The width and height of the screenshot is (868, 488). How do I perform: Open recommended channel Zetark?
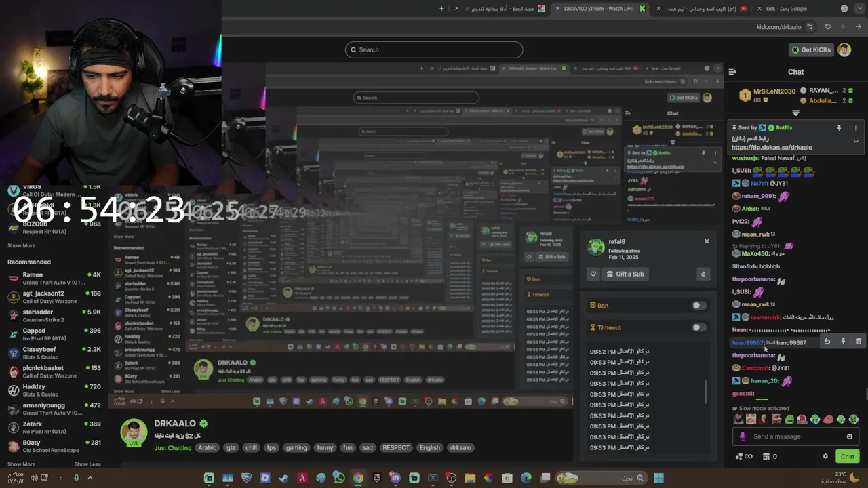point(54,428)
